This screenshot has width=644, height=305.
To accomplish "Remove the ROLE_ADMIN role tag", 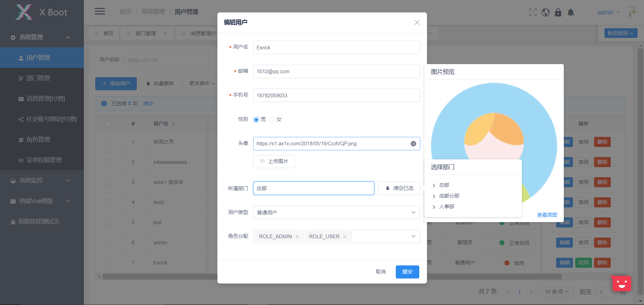I will (297, 236).
